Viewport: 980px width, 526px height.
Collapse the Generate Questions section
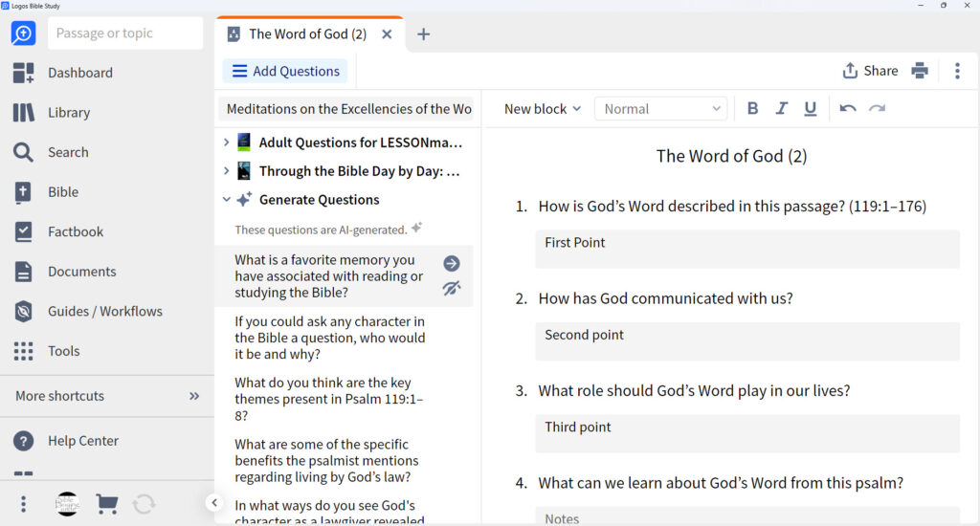[226, 199]
